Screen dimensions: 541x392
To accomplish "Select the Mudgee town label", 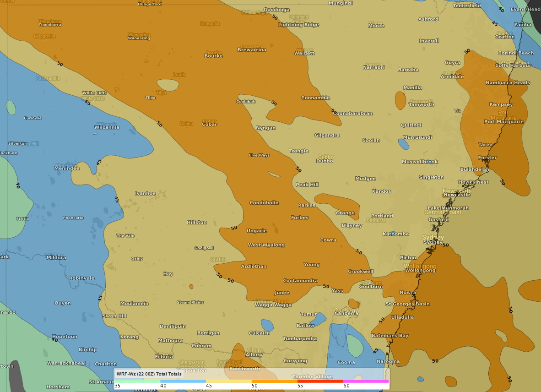I will click(x=365, y=179).
